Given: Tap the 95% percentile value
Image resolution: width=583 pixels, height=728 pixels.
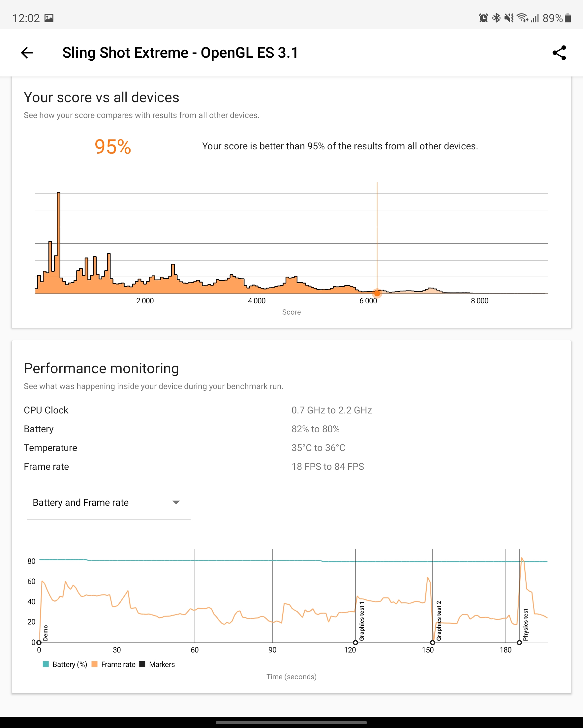Looking at the screenshot, I should [x=113, y=146].
